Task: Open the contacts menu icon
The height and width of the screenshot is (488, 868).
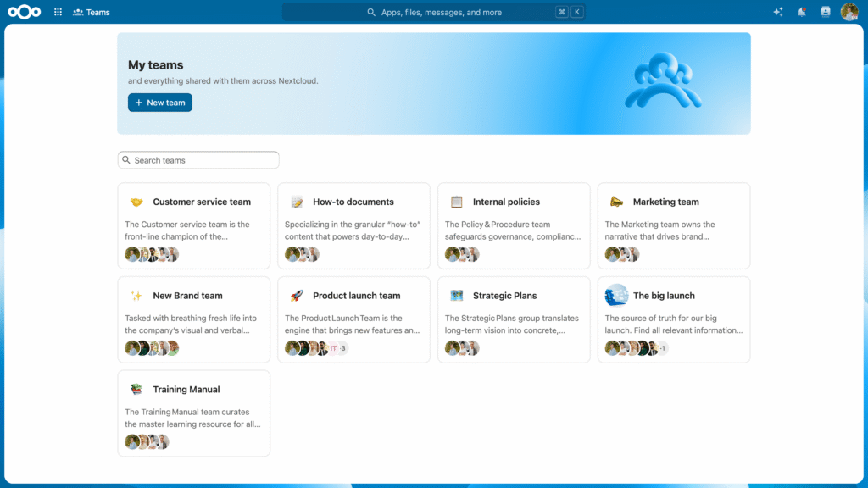Action: [x=826, y=12]
